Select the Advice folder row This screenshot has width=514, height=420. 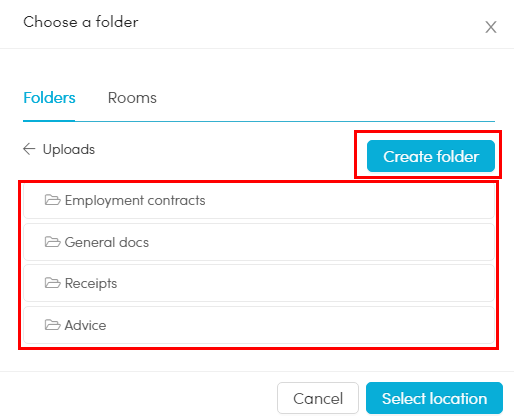pyautogui.click(x=259, y=325)
